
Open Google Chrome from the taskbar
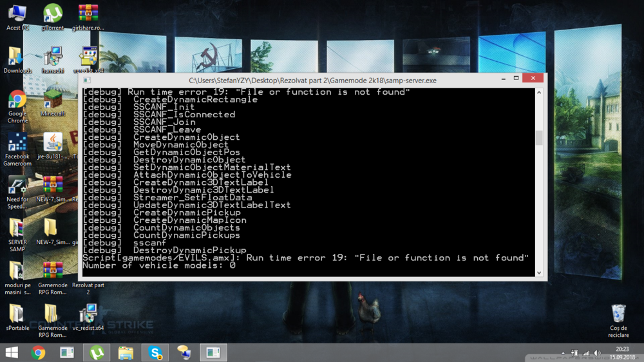(x=38, y=352)
